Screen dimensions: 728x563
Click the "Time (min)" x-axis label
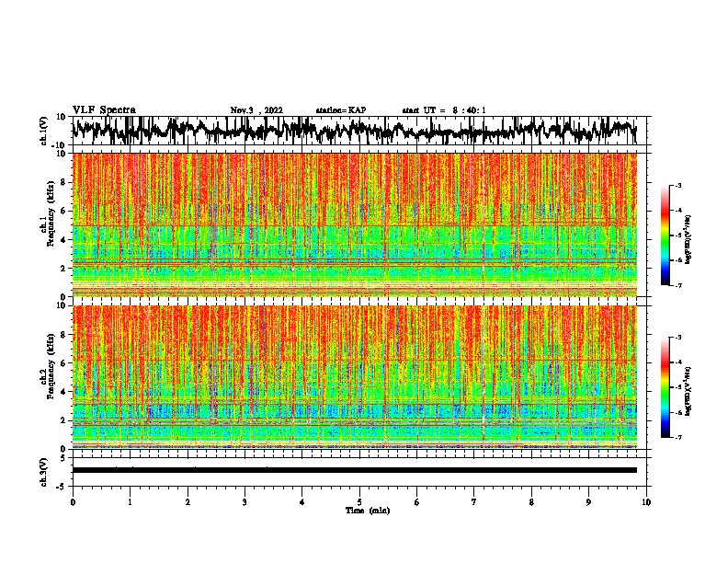[368, 511]
